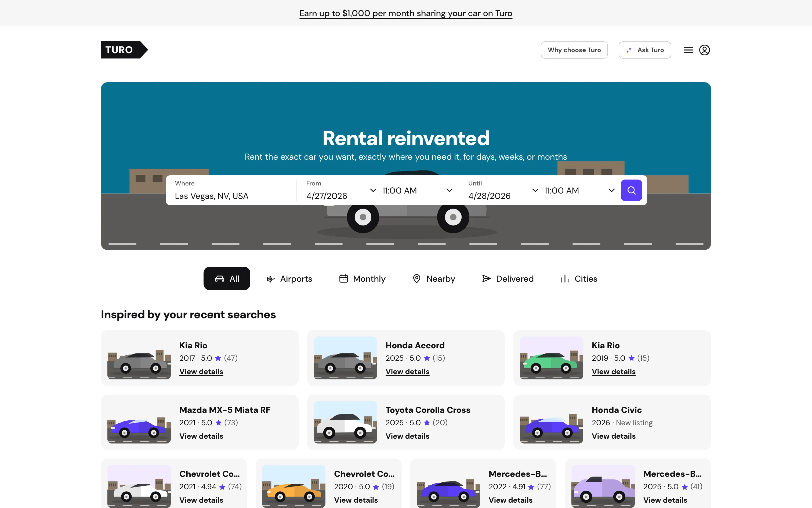Viewport: 812px width, 508px height.
Task: Click the calendar icon next to Monthly
Action: point(344,278)
